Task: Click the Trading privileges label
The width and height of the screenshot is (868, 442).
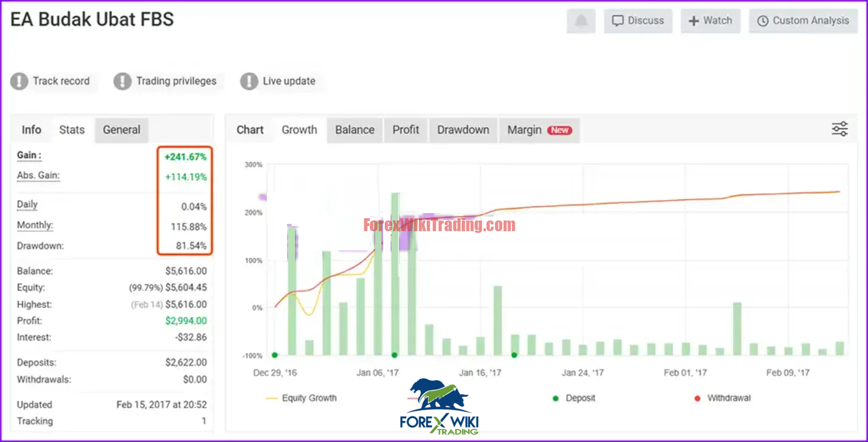Action: 176,81
